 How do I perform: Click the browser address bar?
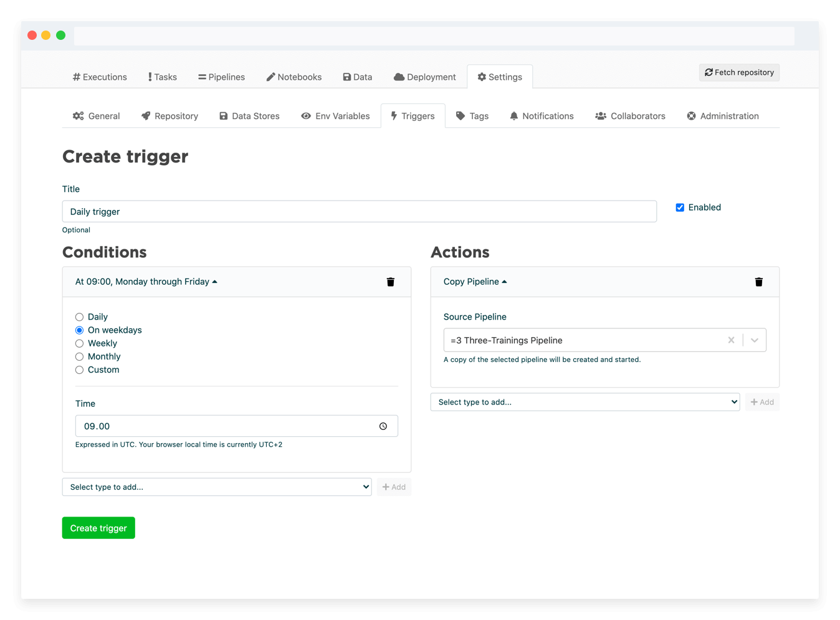pyautogui.click(x=434, y=36)
